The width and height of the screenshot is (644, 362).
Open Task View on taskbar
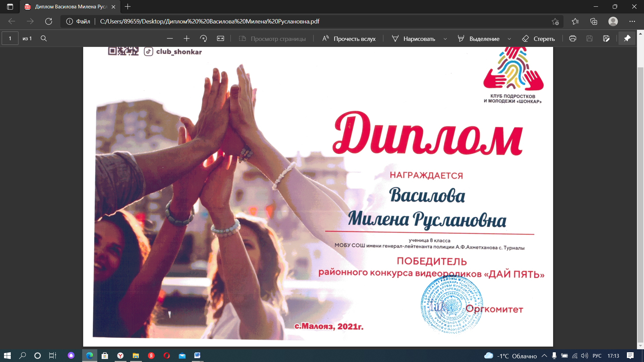53,356
